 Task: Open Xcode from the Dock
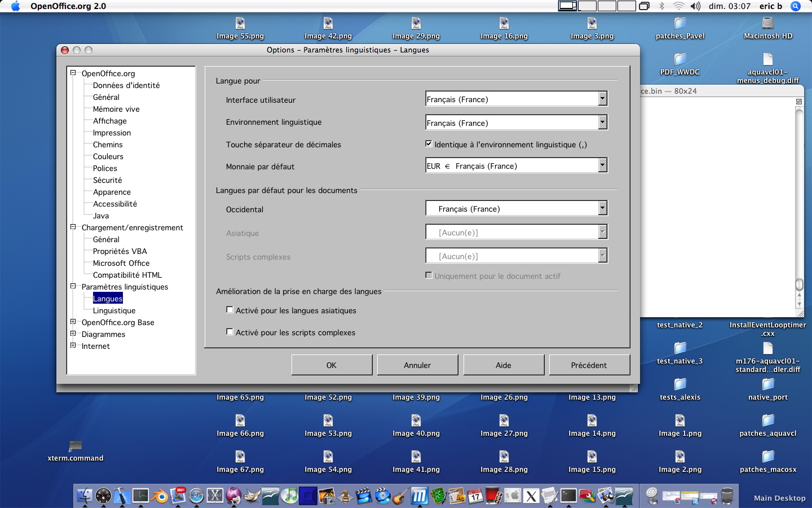[122, 496]
